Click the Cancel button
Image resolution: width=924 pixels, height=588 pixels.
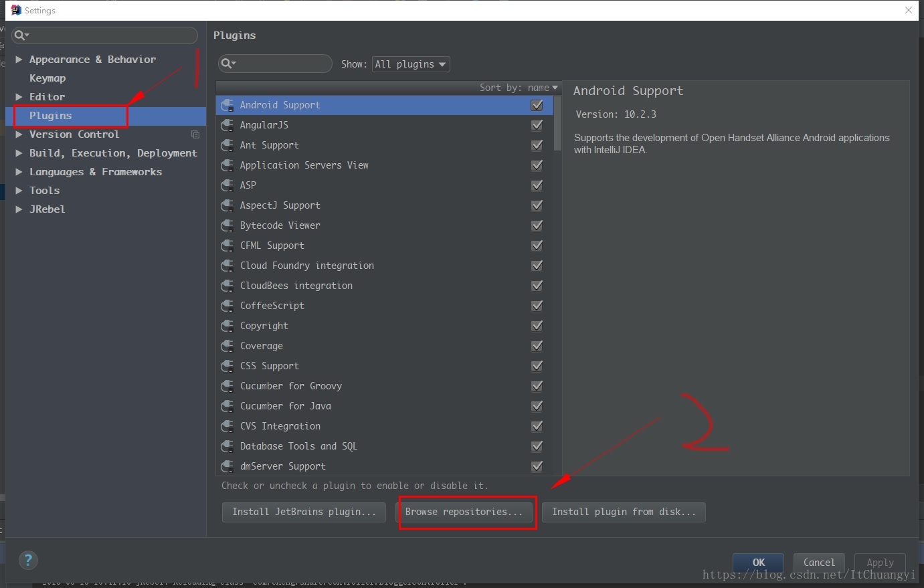(819, 563)
